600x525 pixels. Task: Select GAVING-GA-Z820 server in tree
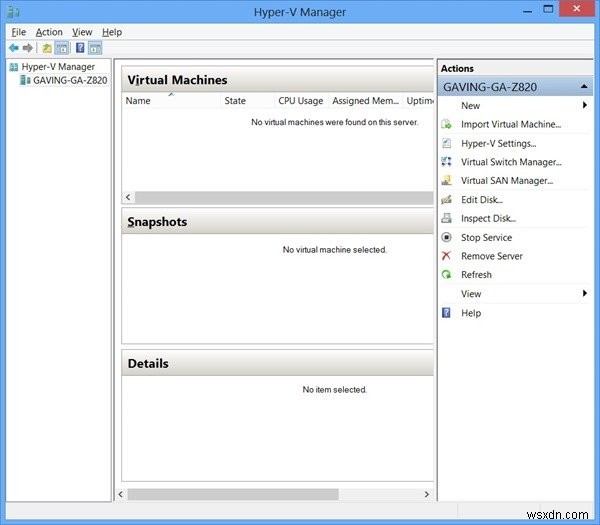coord(70,80)
